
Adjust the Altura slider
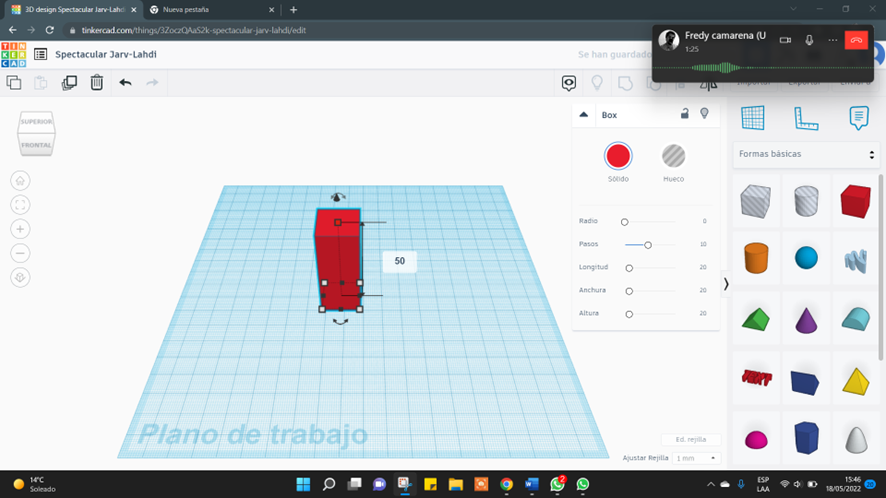coord(629,314)
